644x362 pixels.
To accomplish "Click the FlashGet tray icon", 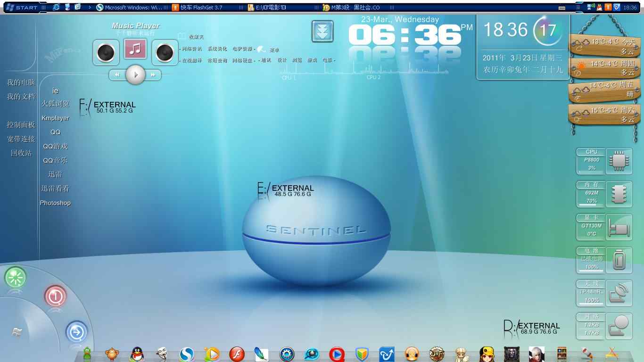I will [608, 7].
